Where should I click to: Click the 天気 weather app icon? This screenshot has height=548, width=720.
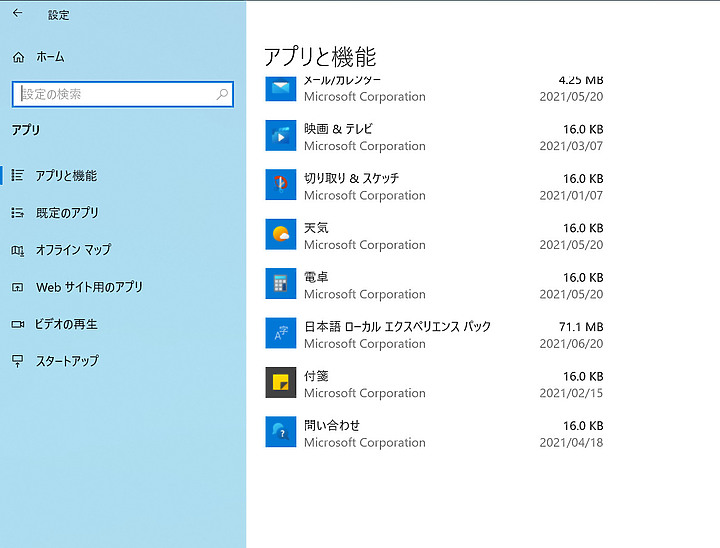point(281,234)
